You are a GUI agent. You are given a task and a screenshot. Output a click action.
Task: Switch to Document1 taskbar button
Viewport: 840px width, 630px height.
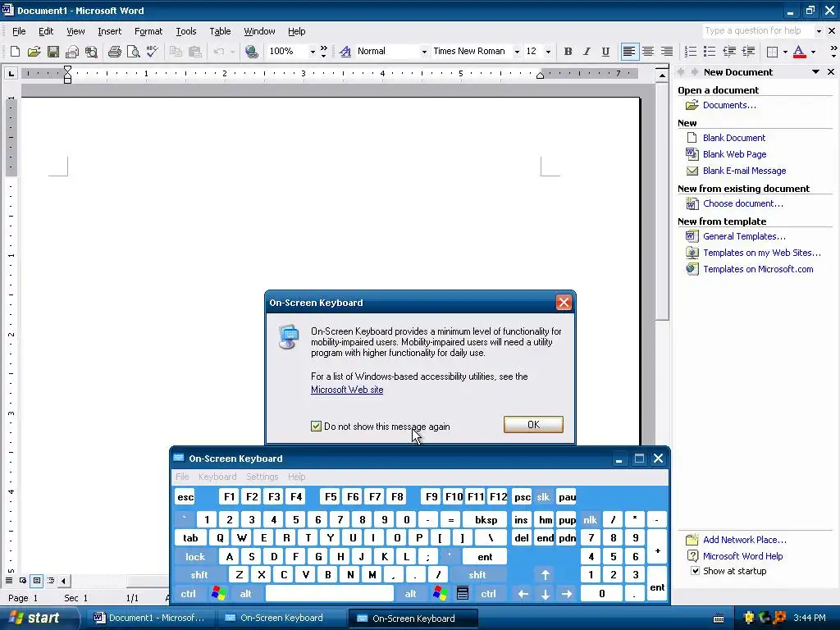coord(151,618)
